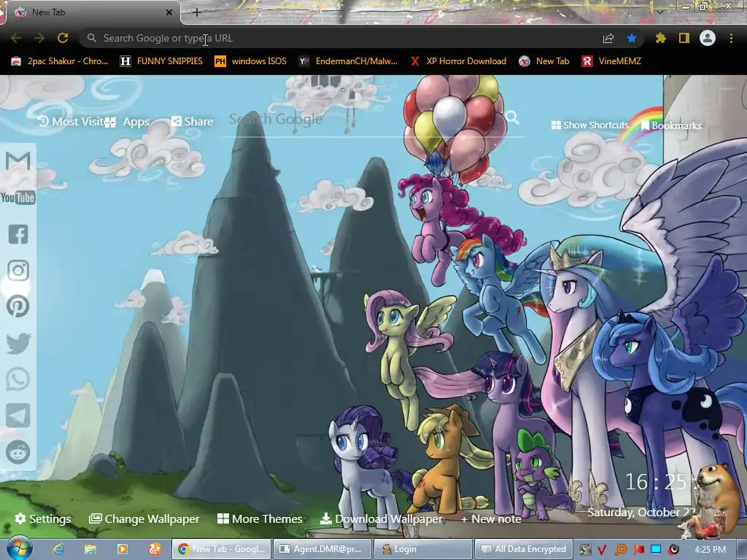Click the red V tray icon

602,550
